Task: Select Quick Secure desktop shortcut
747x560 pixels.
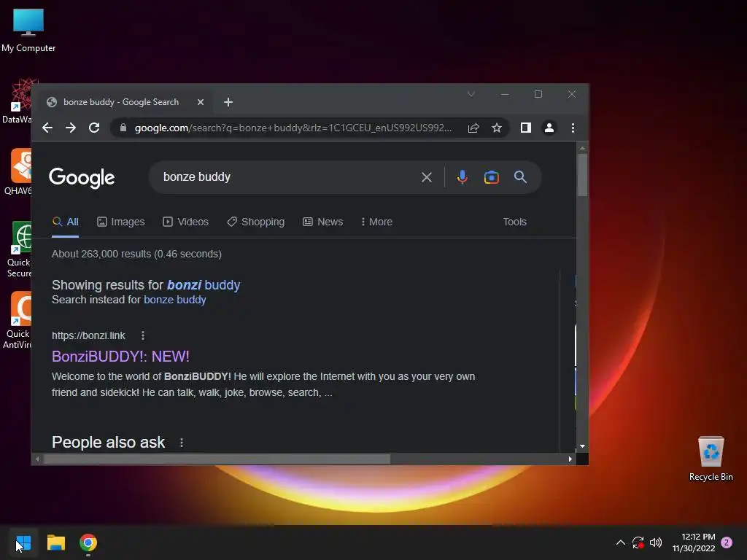Action: (19, 249)
